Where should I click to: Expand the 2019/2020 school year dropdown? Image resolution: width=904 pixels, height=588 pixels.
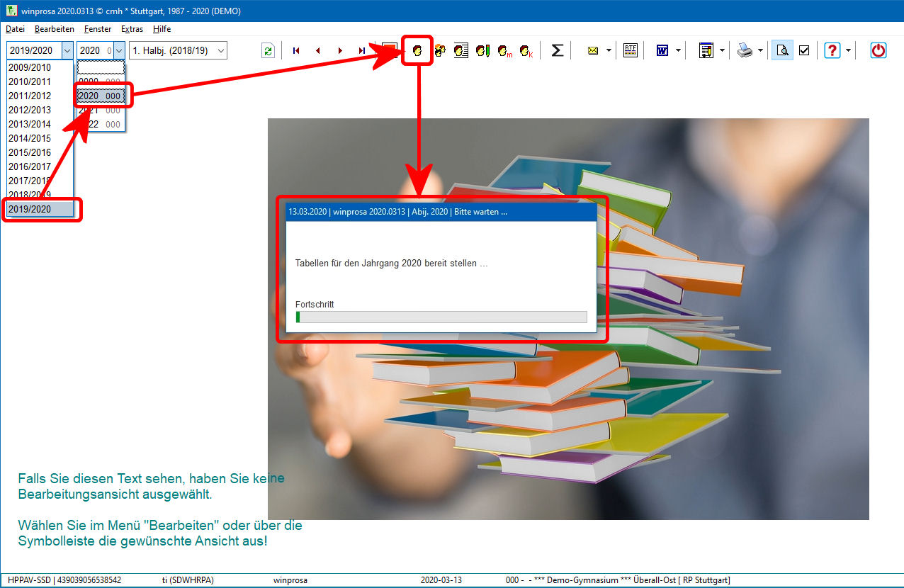tap(67, 50)
